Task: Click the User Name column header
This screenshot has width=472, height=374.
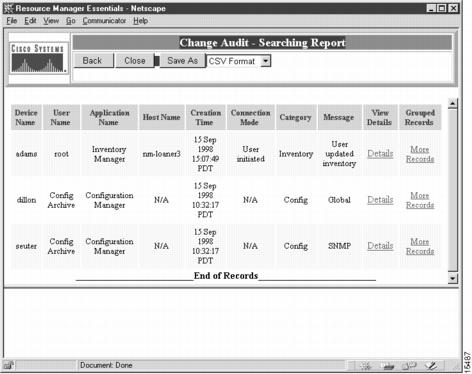Action: click(61, 117)
